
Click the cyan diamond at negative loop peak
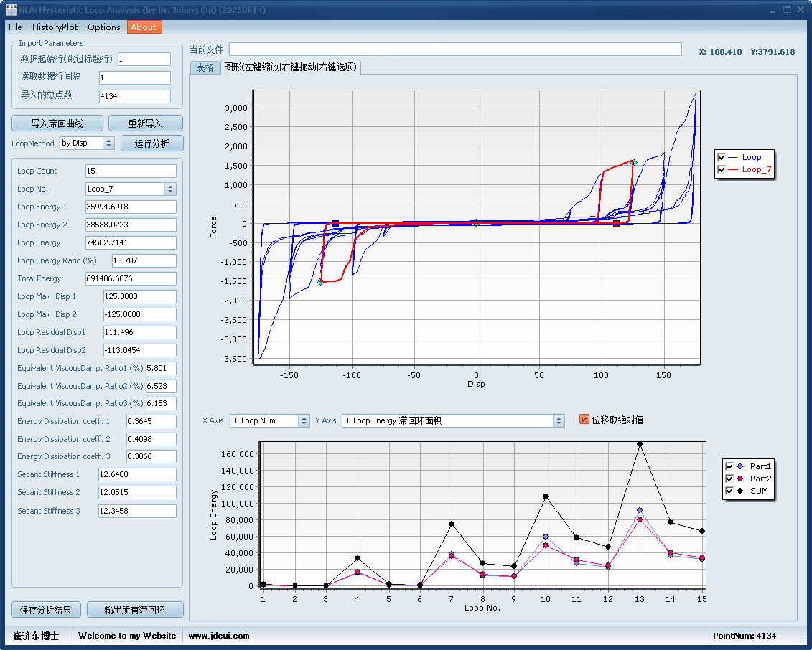[x=320, y=282]
